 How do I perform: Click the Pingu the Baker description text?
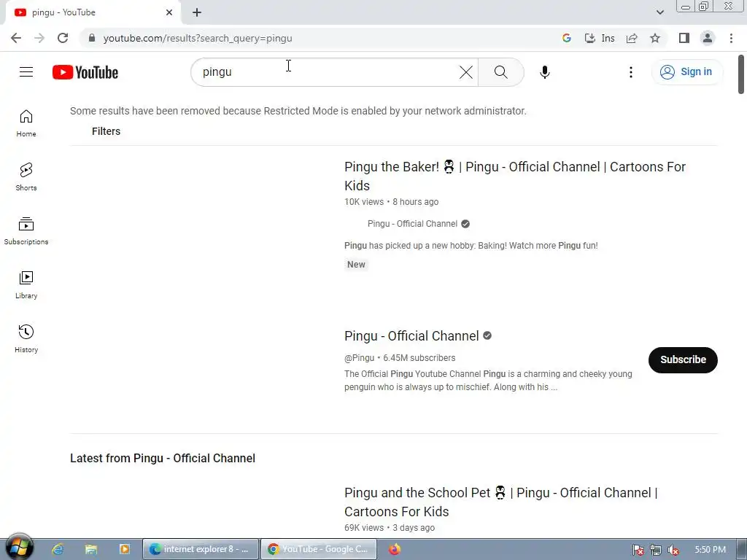click(471, 246)
